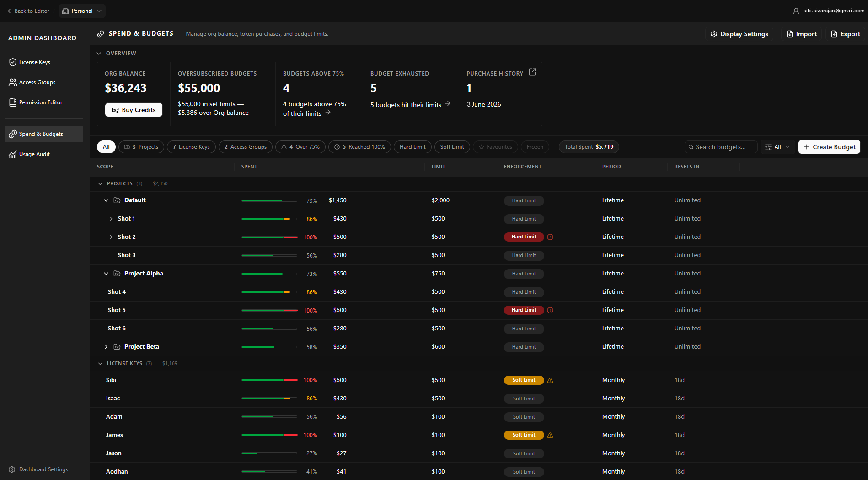This screenshot has width=868, height=480.
Task: Toggle the Frozen filter
Action: [x=535, y=147]
